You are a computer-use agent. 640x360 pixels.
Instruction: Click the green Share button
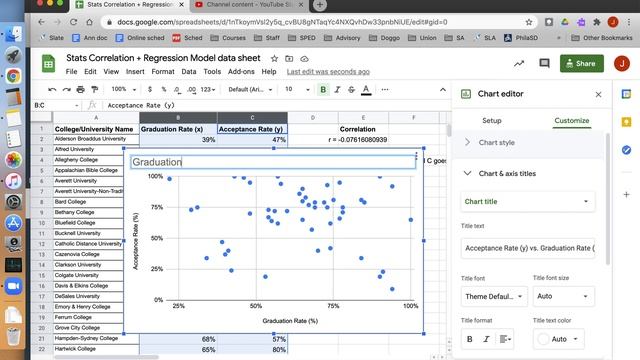pos(582,64)
